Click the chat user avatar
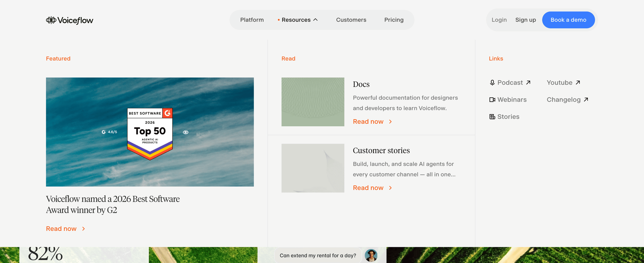644x263 pixels. tap(371, 255)
